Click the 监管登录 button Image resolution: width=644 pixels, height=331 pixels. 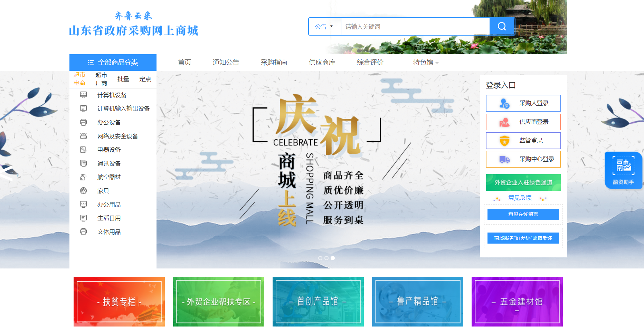click(x=523, y=141)
